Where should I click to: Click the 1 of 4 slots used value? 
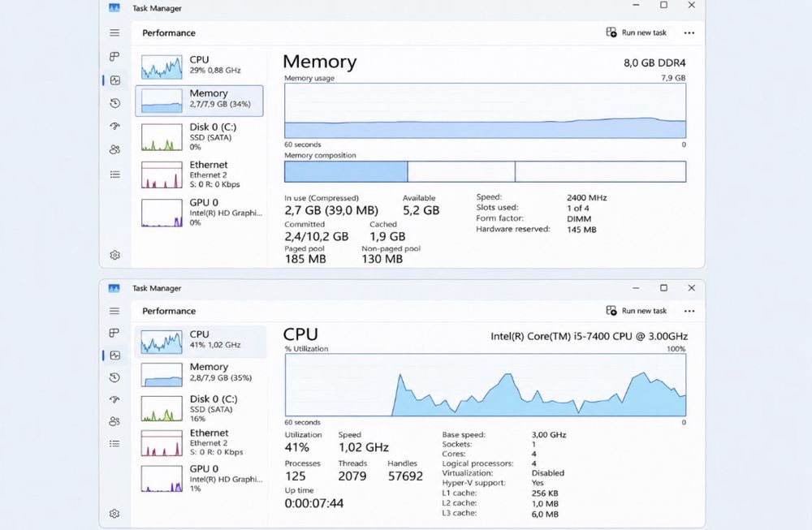click(578, 208)
